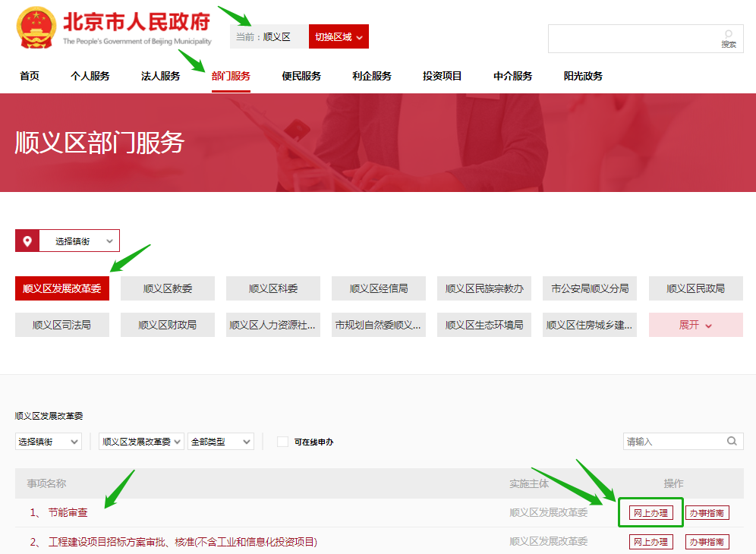The image size is (756, 554).
Task: Open the 便民服务 menu item
Action: pyautogui.click(x=301, y=76)
